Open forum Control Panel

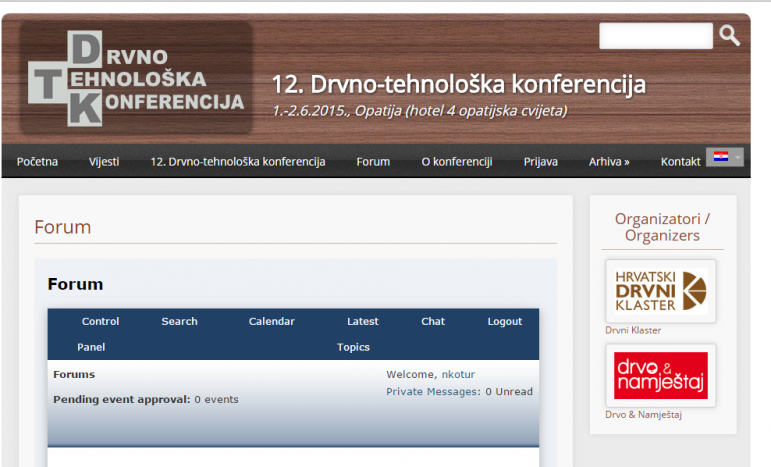click(x=99, y=334)
